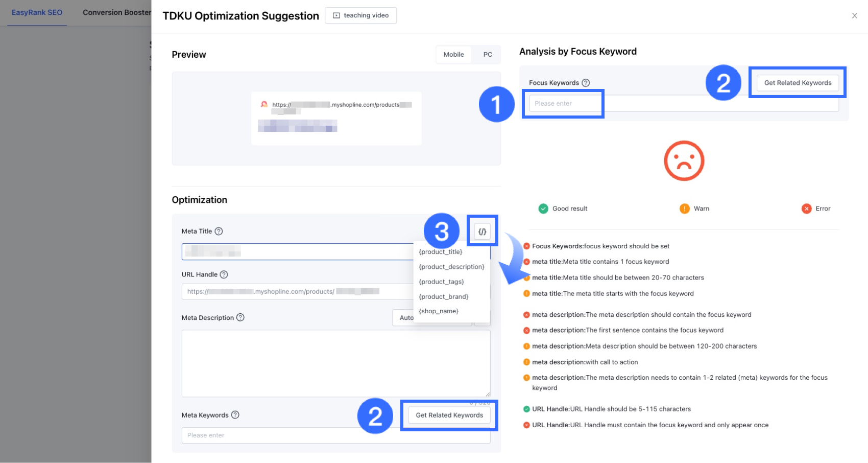Click the Focus Keywords help icon

[586, 83]
